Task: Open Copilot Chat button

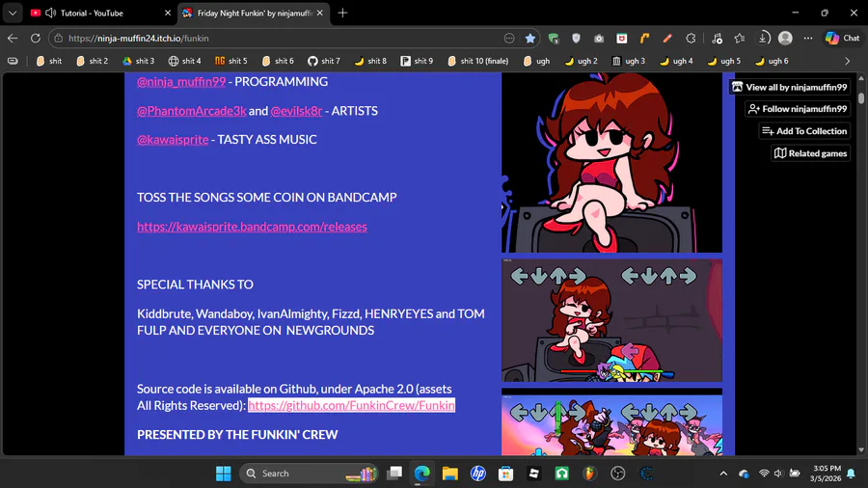Action: point(843,39)
